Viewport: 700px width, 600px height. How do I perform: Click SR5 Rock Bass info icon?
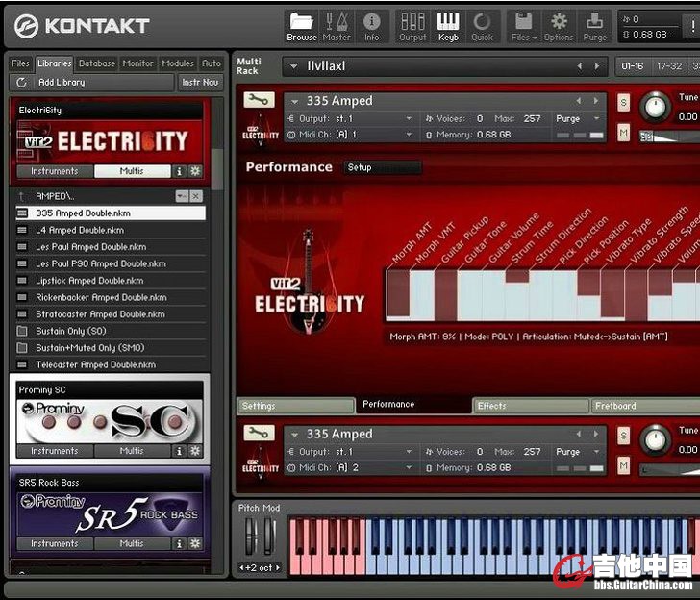(x=179, y=543)
